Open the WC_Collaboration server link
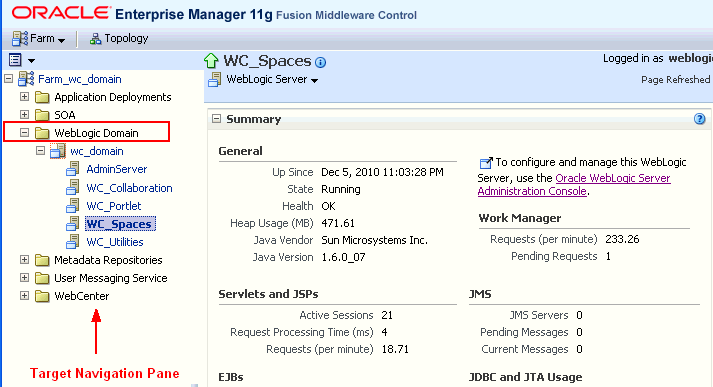This screenshot has width=713, height=387. pyautogui.click(x=130, y=188)
